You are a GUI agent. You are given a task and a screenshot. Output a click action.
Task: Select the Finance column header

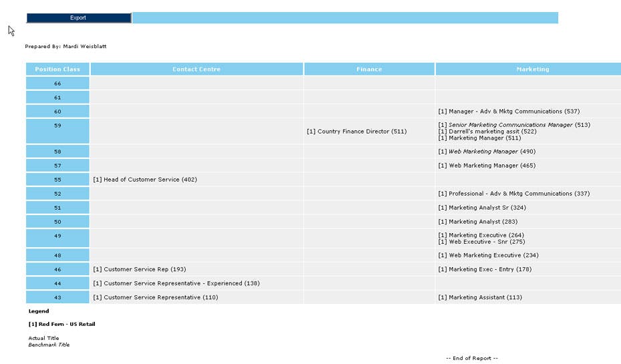tap(369, 69)
